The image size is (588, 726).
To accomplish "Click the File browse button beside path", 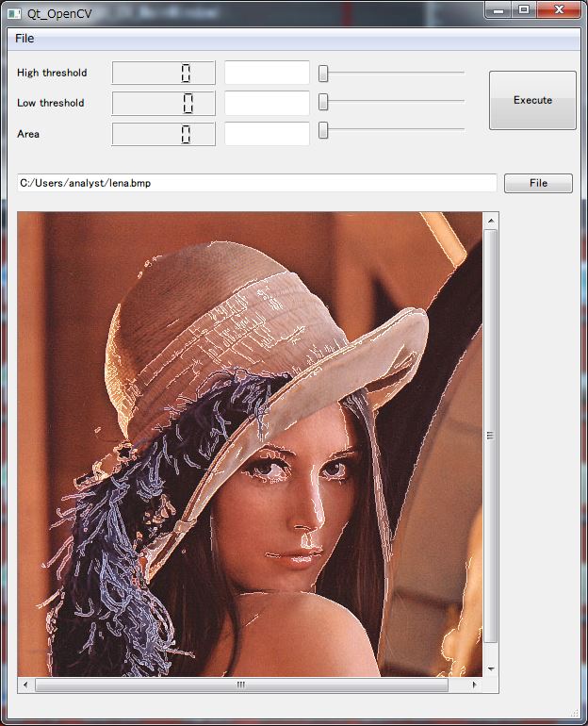I will (x=538, y=183).
